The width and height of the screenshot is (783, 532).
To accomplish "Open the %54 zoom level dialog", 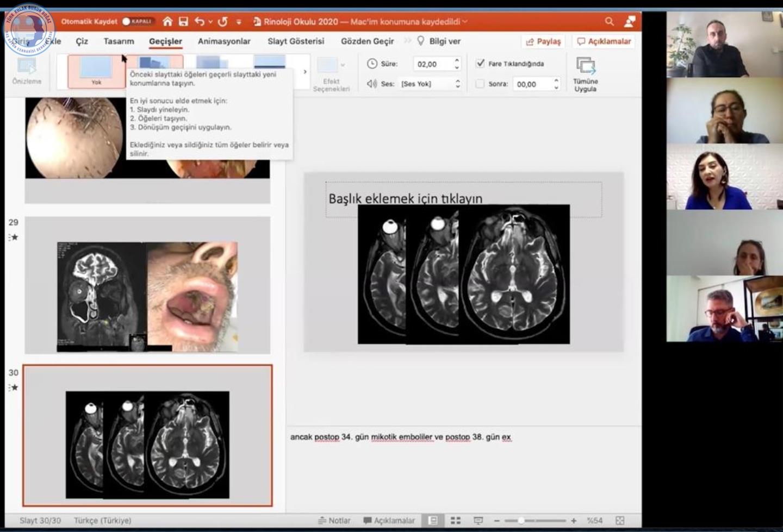I will click(594, 520).
